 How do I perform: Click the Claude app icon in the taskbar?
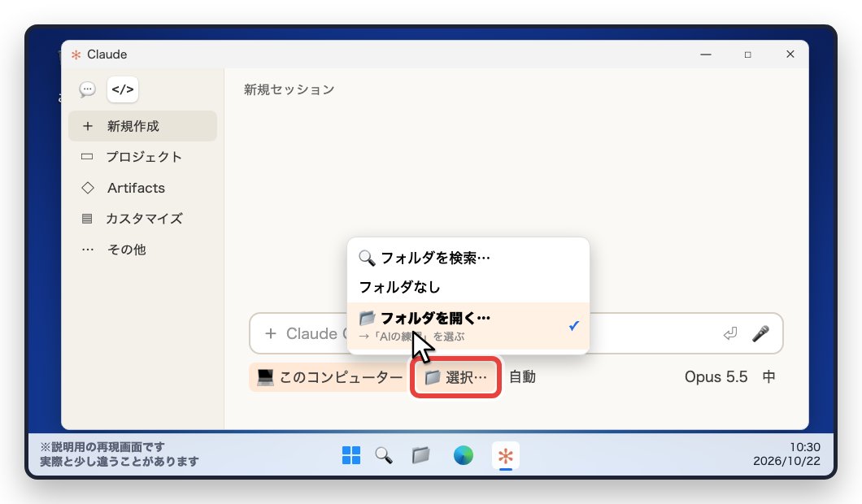point(506,456)
